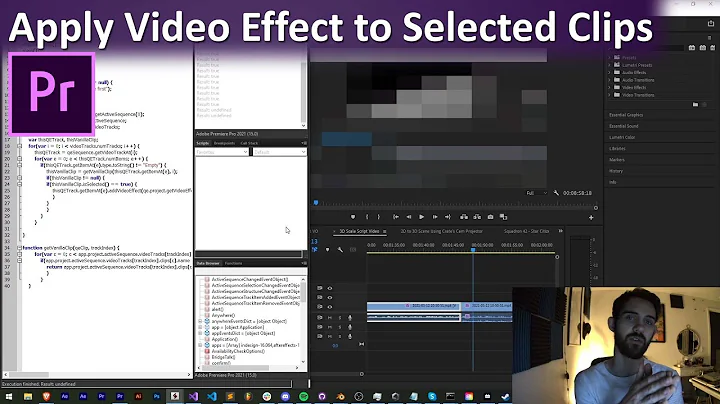The height and width of the screenshot is (404, 720).
Task: Click the Mark Out bracket button
Action: click(379, 217)
